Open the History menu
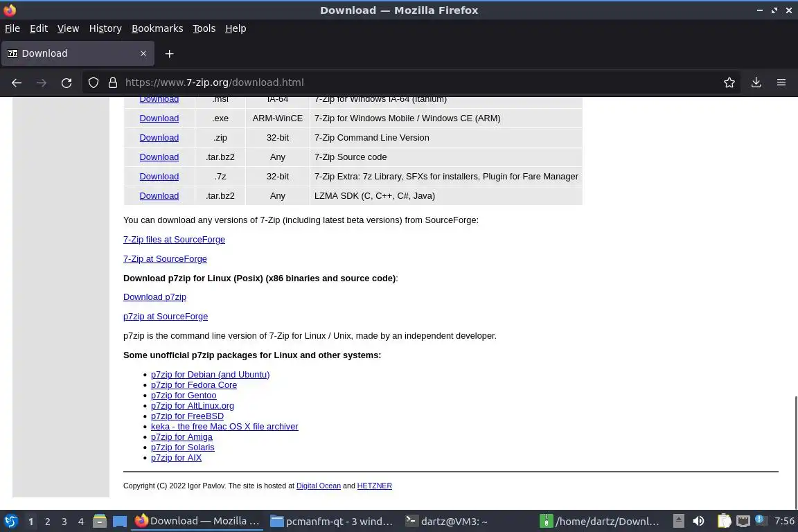Screen dimensions: 798x532 coord(105,28)
